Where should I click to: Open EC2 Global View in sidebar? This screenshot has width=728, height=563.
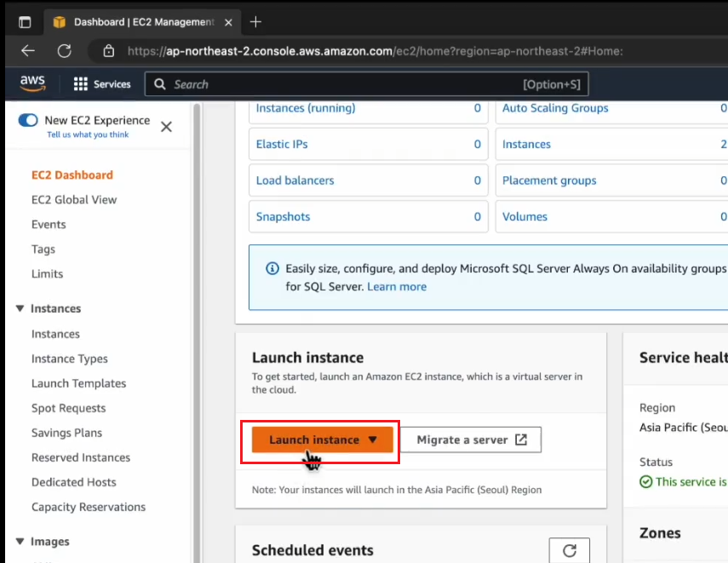(74, 200)
